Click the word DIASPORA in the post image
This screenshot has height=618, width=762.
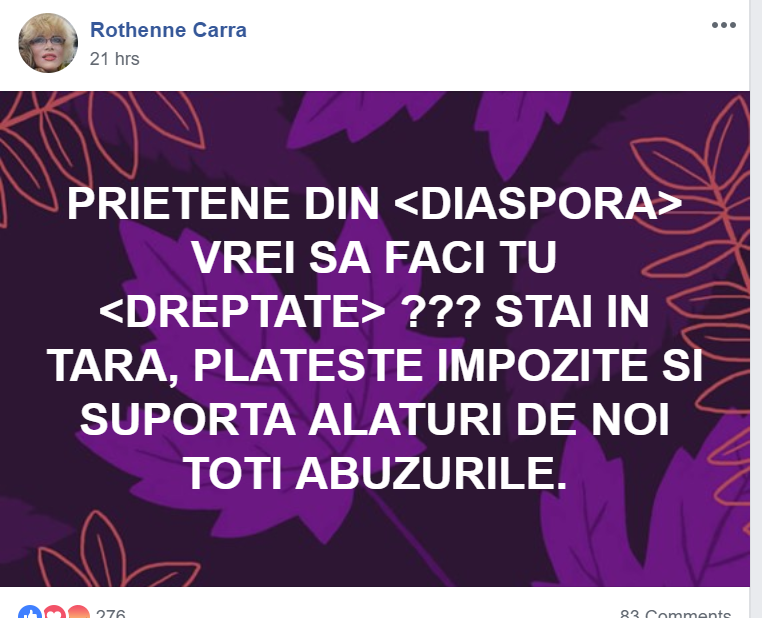(x=538, y=204)
